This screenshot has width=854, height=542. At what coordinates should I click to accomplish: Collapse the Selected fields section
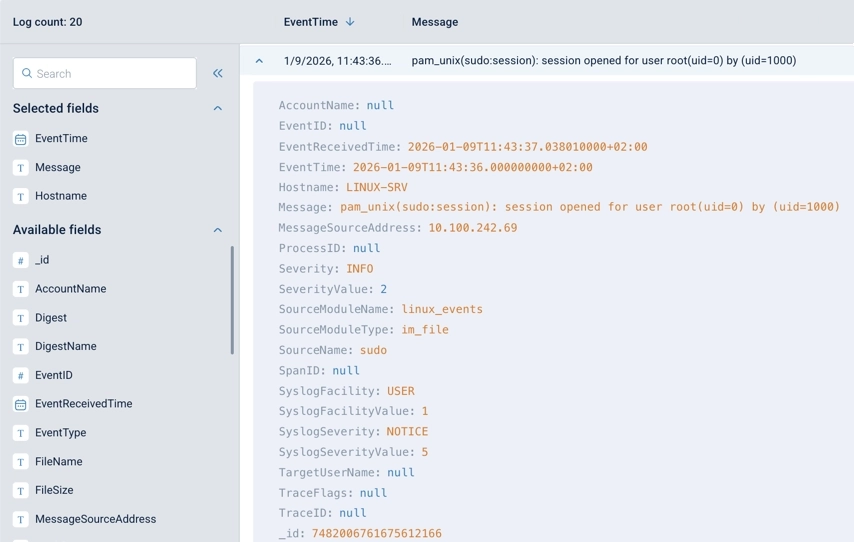(218, 108)
